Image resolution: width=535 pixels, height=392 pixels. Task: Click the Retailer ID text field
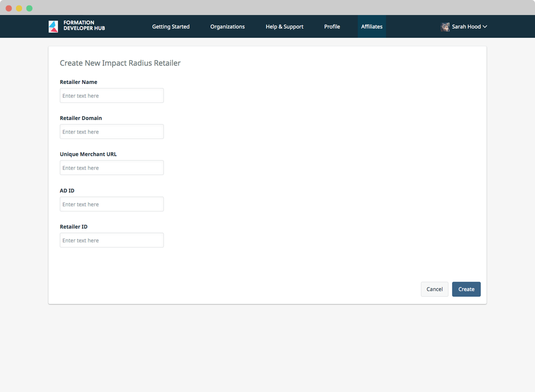coord(111,240)
